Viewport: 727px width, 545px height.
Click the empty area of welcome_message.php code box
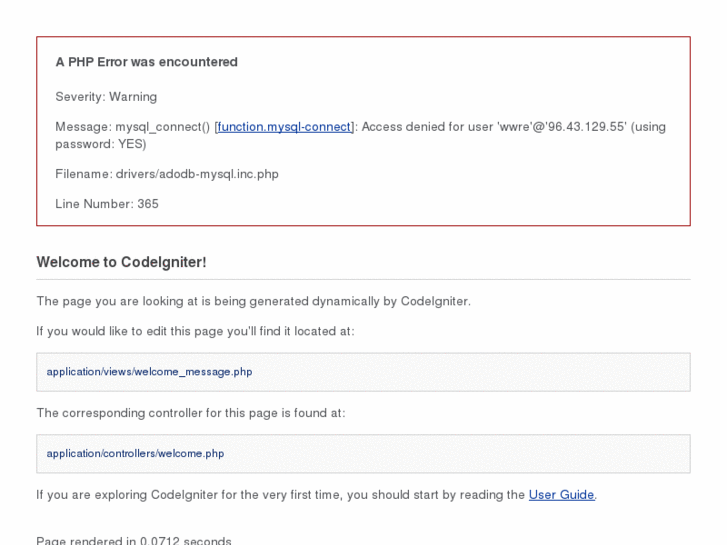point(470,372)
